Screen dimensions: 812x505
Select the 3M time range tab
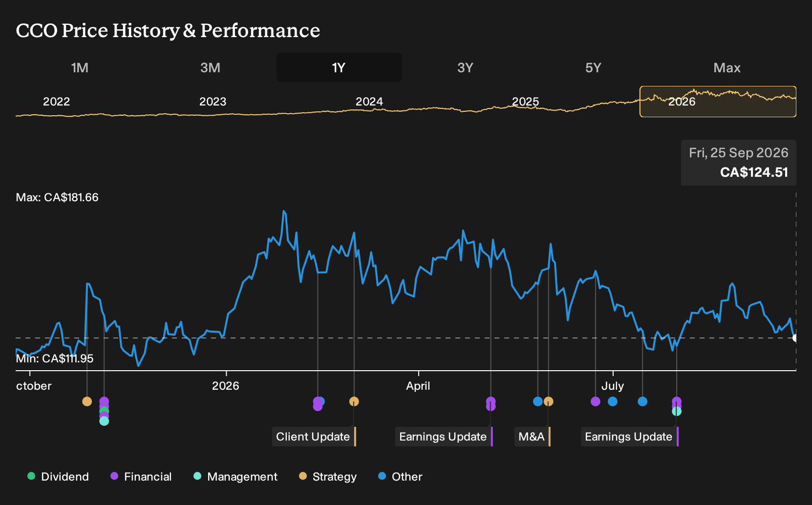tap(210, 67)
